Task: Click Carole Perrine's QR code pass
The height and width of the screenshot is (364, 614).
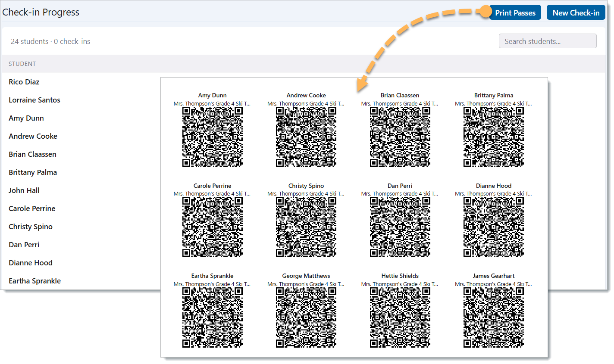Action: pos(212,227)
